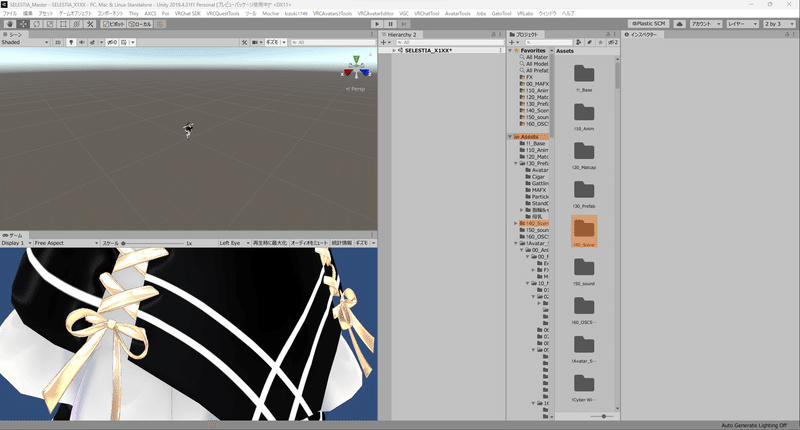Image resolution: width=800 pixels, height=430 pixels.
Task: Select the Rotate tool
Action: click(x=37, y=24)
